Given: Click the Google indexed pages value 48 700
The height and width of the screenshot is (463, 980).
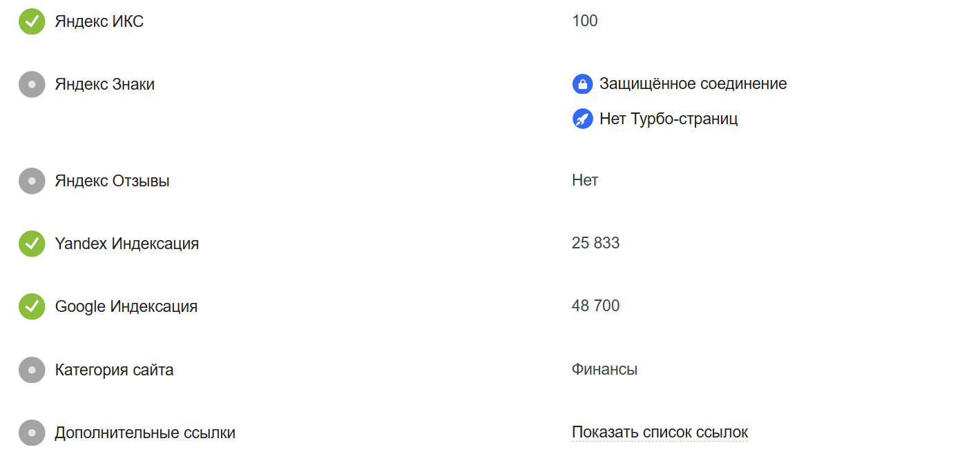Looking at the screenshot, I should click(595, 306).
